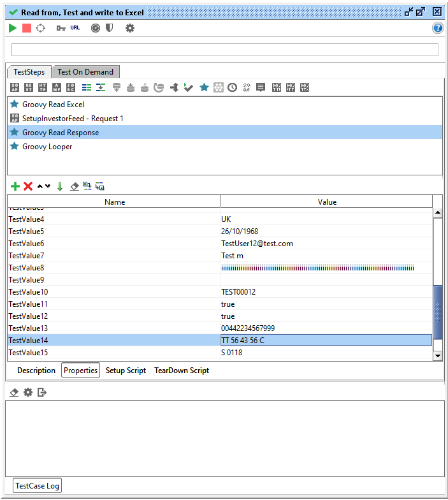Open the TearDown Script section

click(182, 371)
